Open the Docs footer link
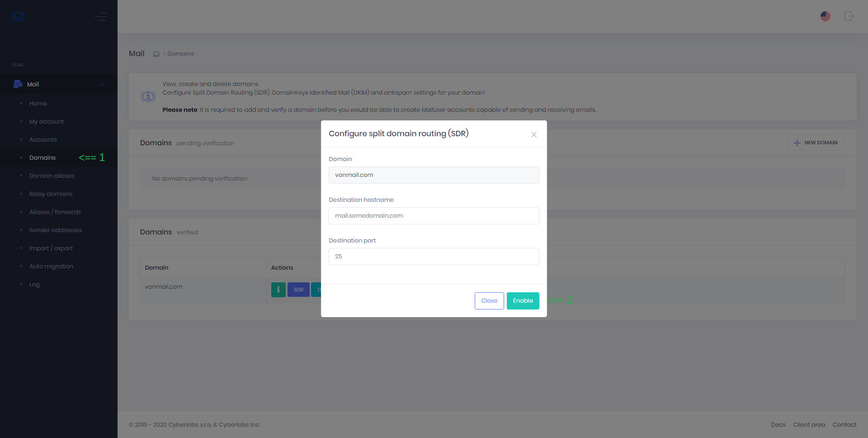The width and height of the screenshot is (868, 438). (x=778, y=425)
